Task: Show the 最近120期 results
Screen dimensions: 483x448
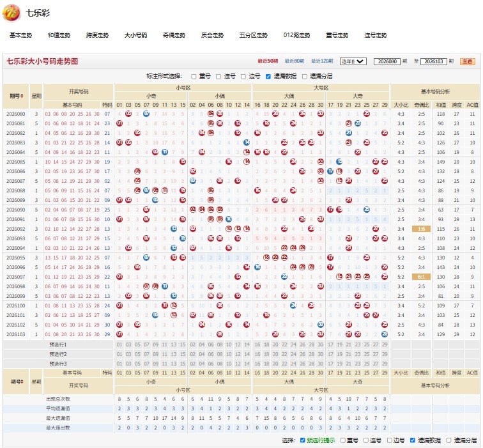Action: click(322, 61)
